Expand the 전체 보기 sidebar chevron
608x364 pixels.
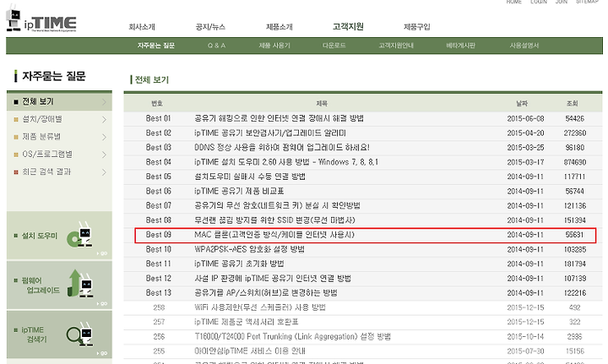coord(104,102)
